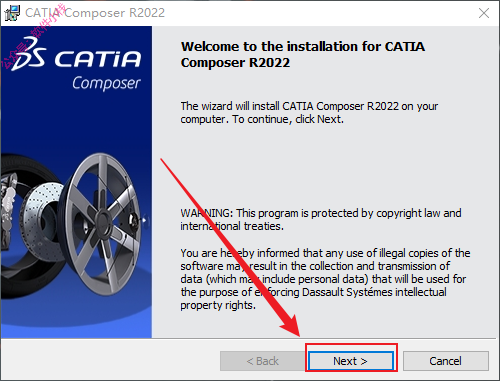Screen dimensions: 500x381
Task: Click the 'CATIA Composer R2022' title bar text
Action: (x=95, y=13)
